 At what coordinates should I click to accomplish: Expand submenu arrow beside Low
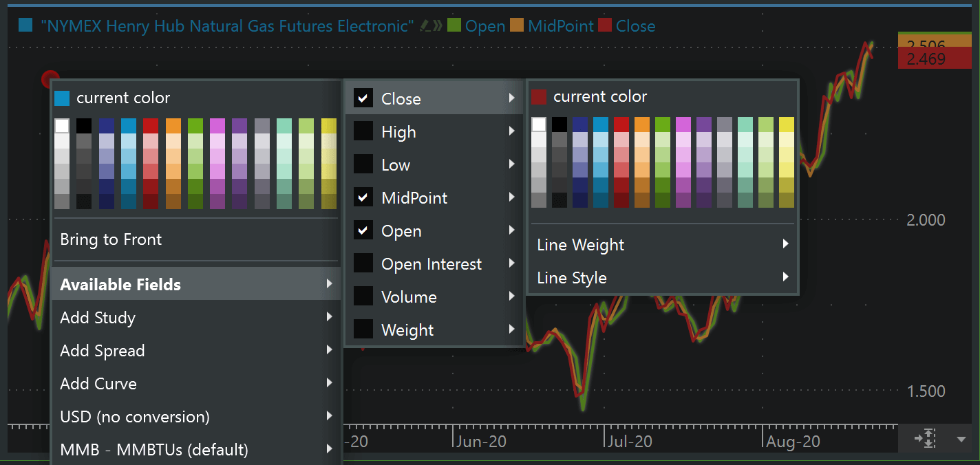click(x=512, y=164)
